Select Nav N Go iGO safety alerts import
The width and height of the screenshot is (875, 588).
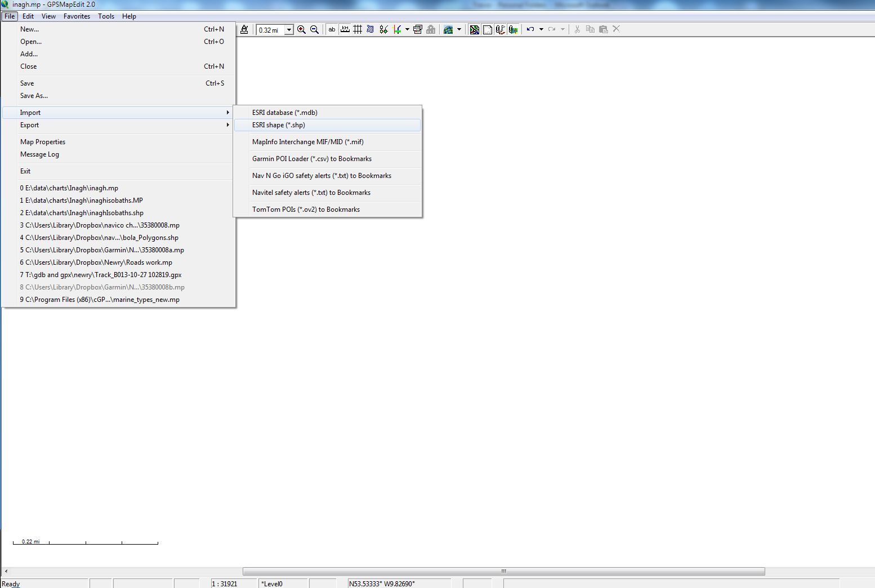328,176
